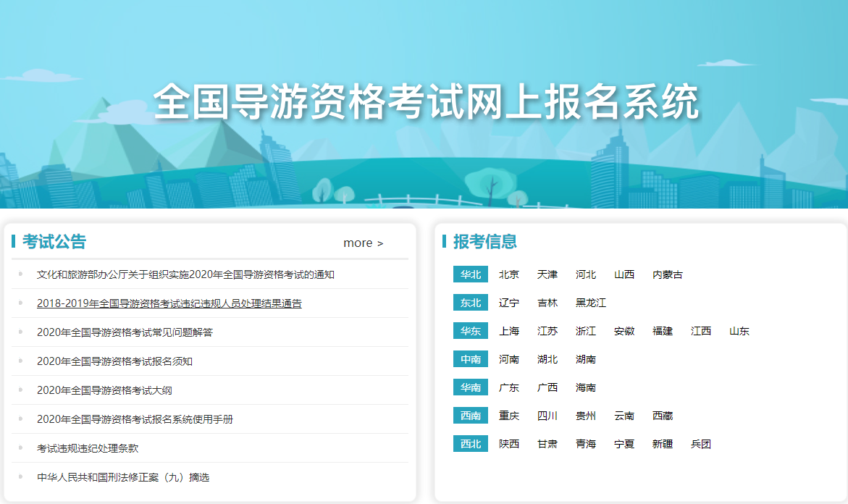The height and width of the screenshot is (504, 848).
Task: Choose 福建 province link
Action: click(x=663, y=331)
